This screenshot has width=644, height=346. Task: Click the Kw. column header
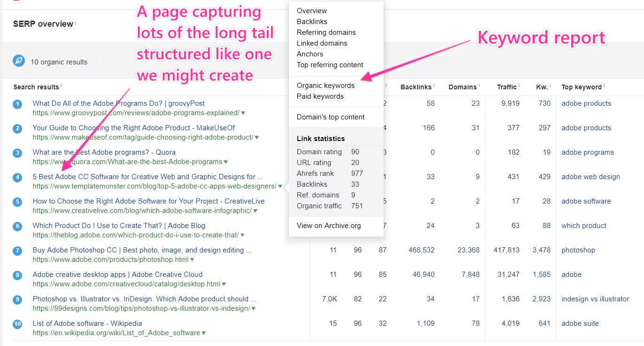point(542,87)
